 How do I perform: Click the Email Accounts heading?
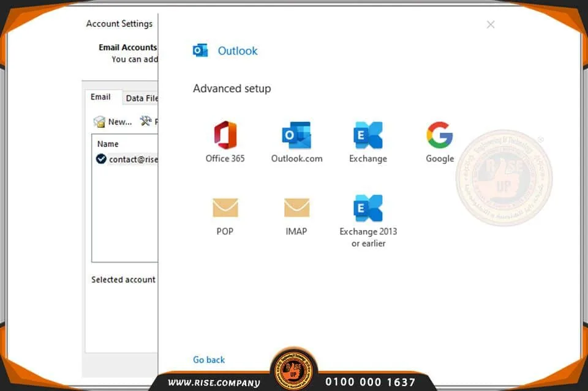point(127,47)
